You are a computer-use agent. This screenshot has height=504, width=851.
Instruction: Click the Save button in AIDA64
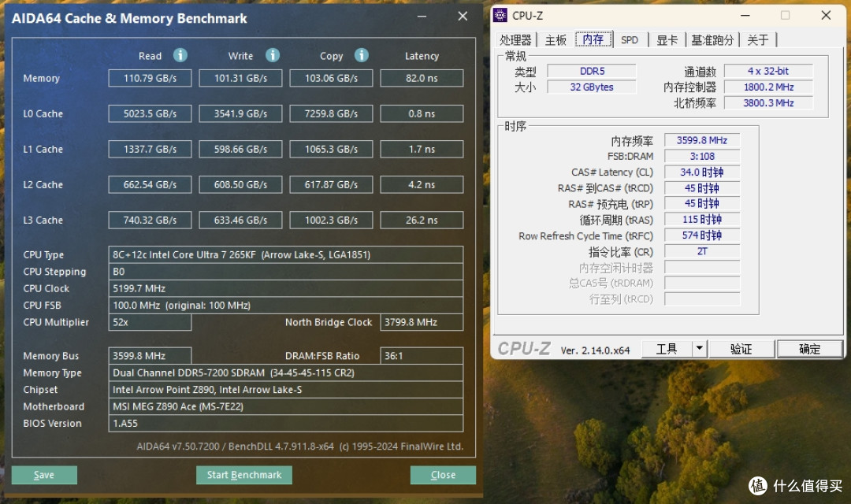[44, 475]
